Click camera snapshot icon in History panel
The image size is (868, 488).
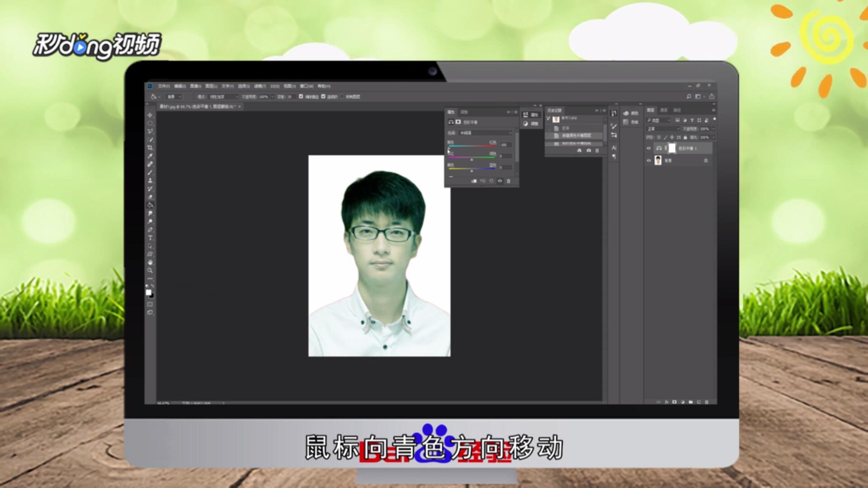(589, 150)
